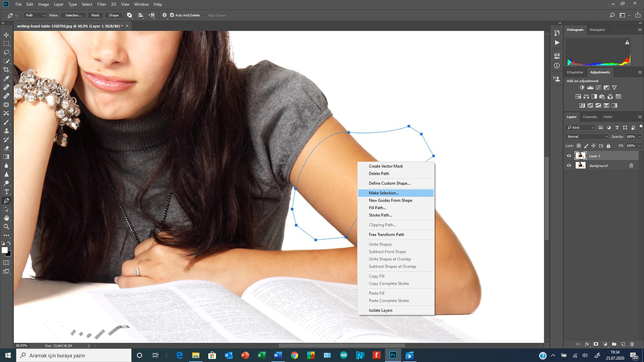Open Chrome from the Windows taskbar
The width and height of the screenshot is (644, 362).
pos(294,355)
